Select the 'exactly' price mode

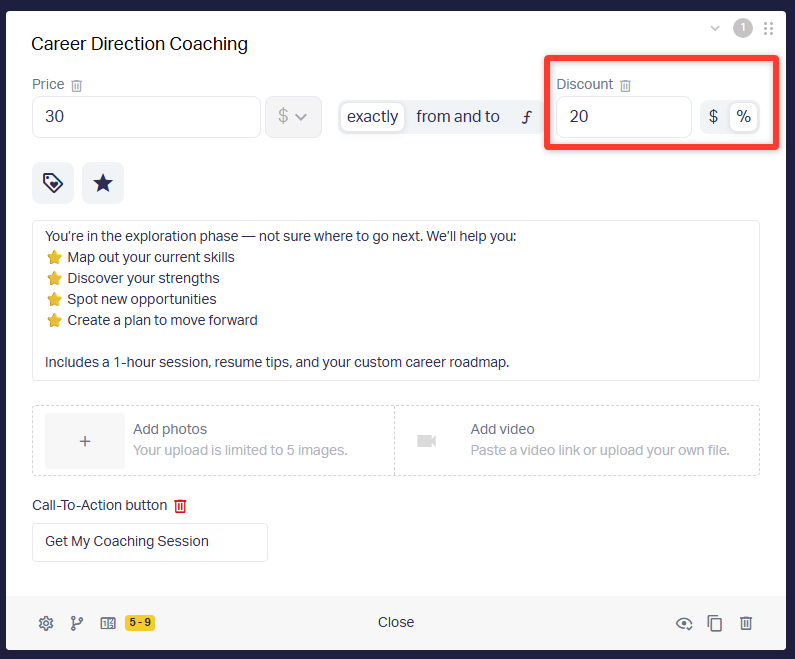click(x=372, y=117)
